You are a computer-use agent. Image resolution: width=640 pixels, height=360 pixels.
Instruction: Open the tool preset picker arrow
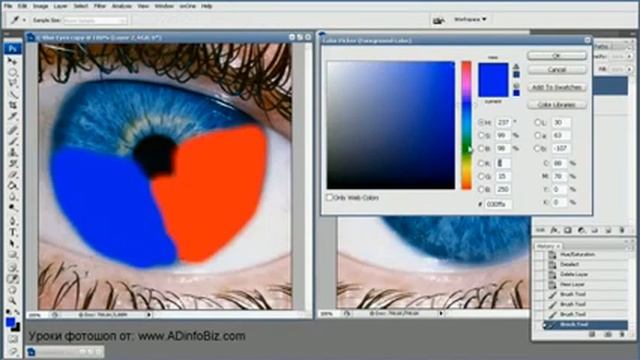click(24, 20)
